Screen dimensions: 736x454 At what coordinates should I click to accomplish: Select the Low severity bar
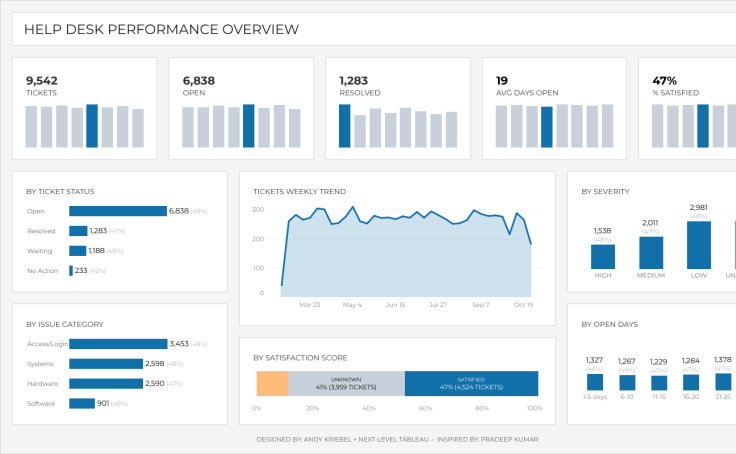(699, 245)
